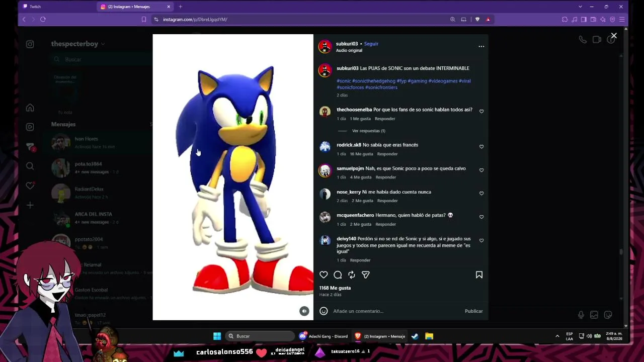Open a new browser tab
The width and height of the screenshot is (644, 362).
[180, 7]
